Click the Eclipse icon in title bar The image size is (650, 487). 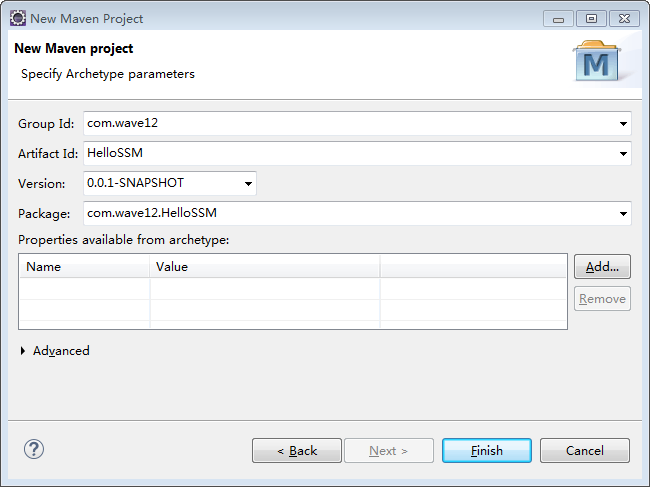(x=17, y=18)
